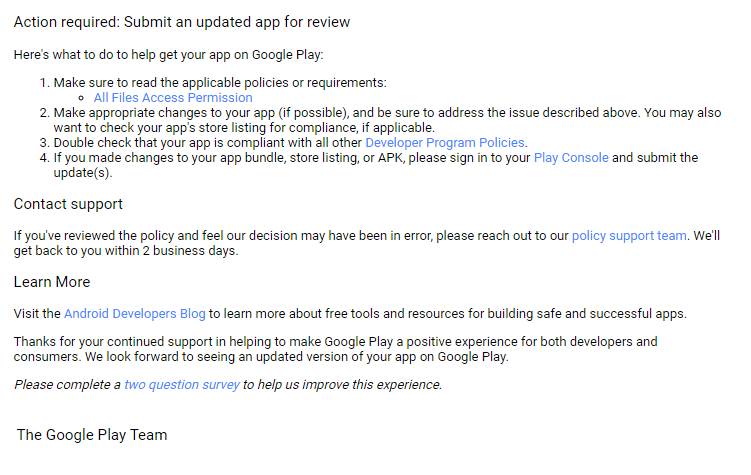Click step 4 text 'If you made changes to your app bundle'

click(170, 158)
